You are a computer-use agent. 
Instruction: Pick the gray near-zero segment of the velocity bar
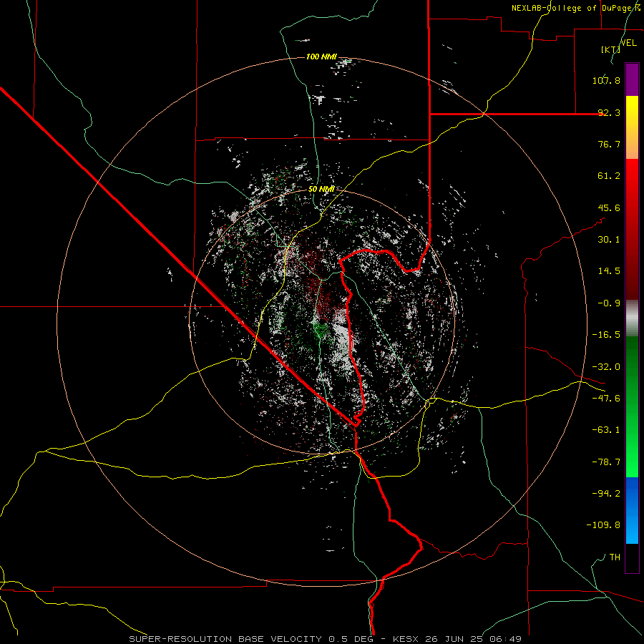point(632,318)
